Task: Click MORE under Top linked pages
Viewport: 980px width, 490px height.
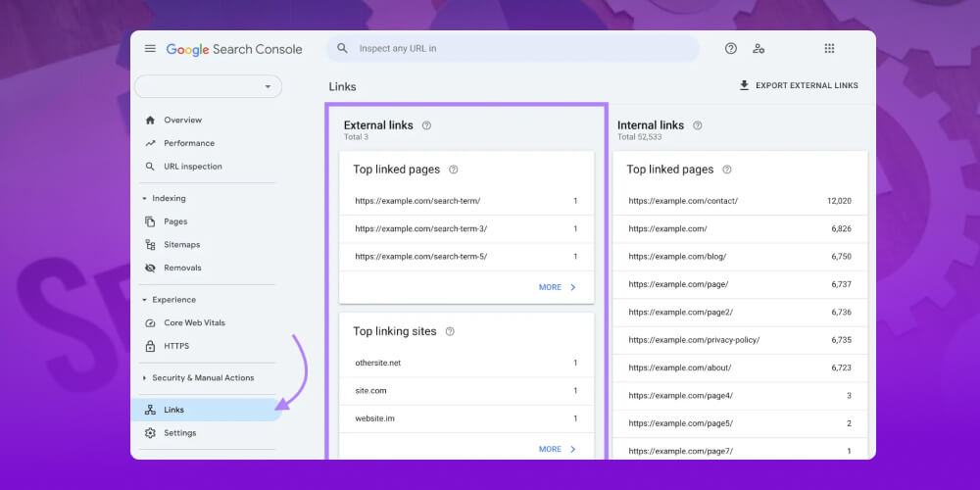Action: tap(557, 287)
